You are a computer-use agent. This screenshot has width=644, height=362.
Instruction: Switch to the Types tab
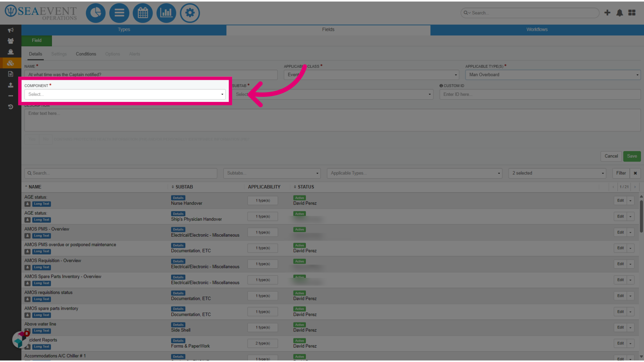[x=124, y=29]
